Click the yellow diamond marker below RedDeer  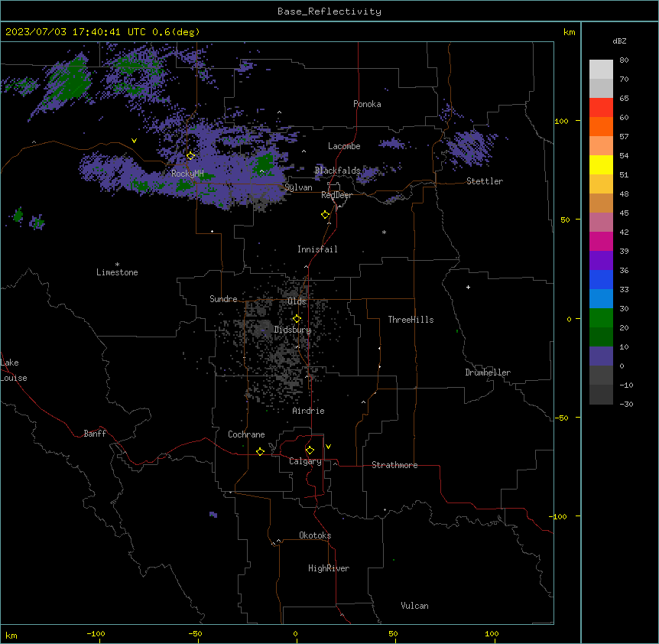point(326,215)
